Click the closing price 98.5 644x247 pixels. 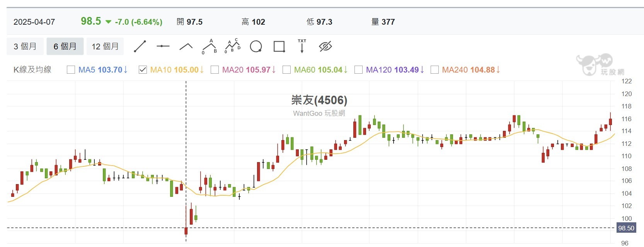[91, 21]
